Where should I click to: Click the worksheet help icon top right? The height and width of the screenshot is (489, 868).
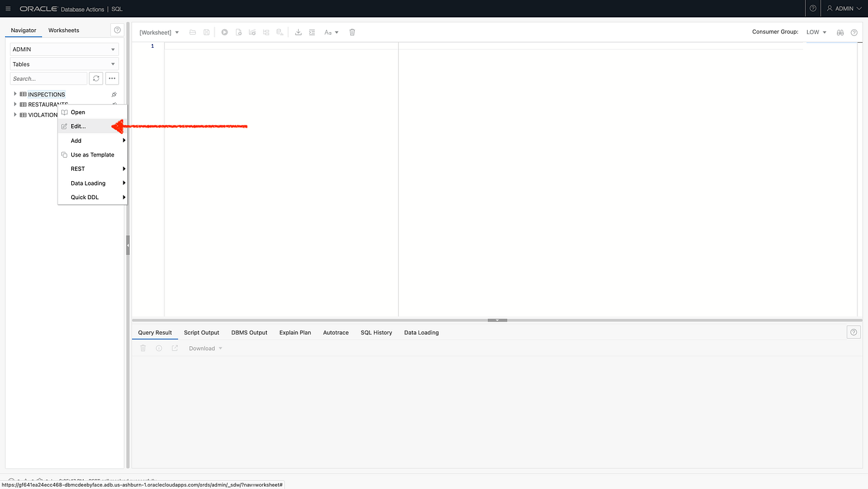[x=854, y=32]
